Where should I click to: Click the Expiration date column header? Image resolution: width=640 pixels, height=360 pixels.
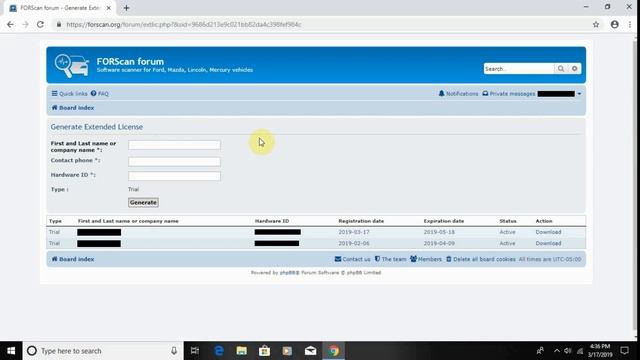click(x=444, y=221)
